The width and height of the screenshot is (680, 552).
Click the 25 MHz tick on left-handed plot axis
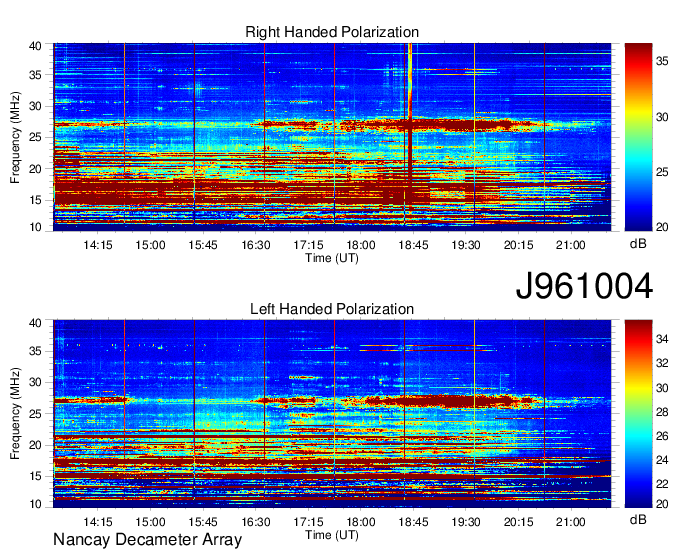(36, 414)
